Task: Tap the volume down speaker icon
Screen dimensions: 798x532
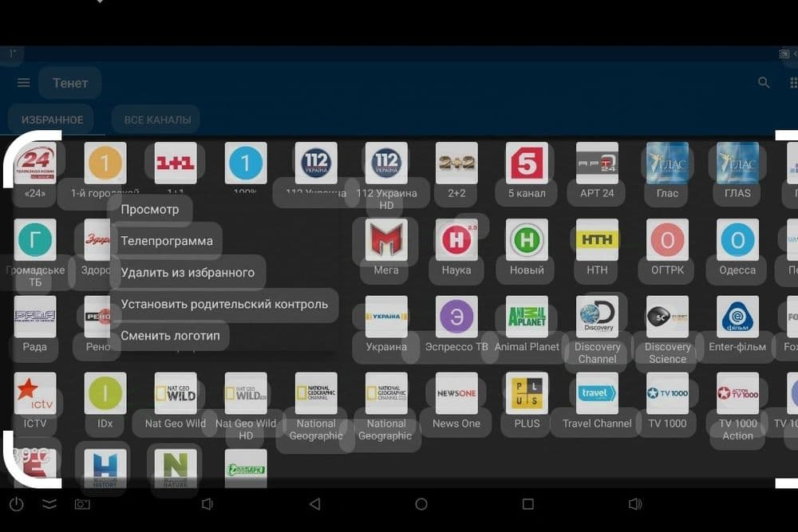Action: coord(207,504)
